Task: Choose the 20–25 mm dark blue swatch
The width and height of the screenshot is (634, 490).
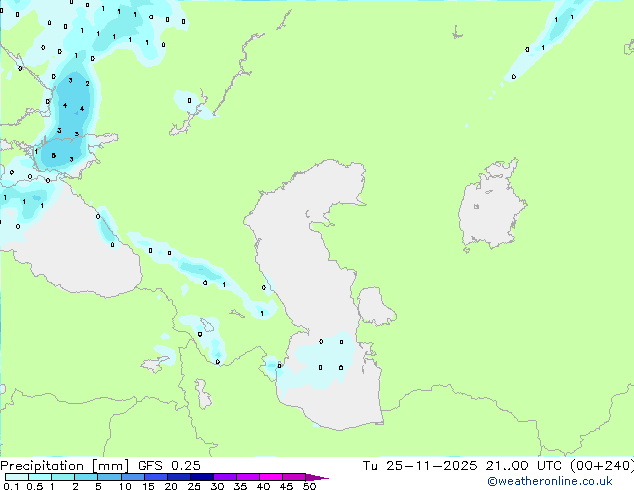Action: [178, 477]
